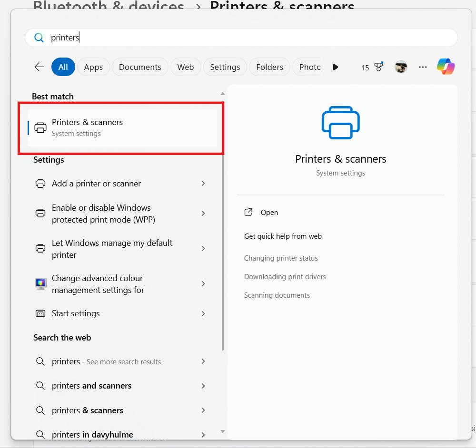Click 'printers - See more search results' text

[x=106, y=361]
